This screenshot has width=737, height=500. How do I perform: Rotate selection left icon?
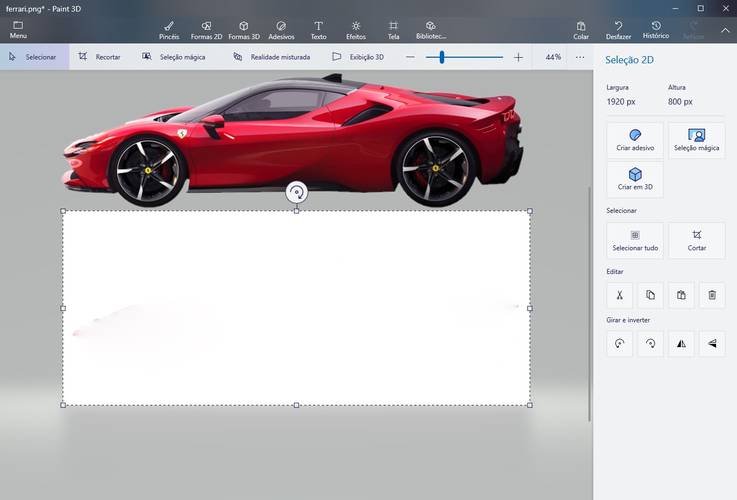coord(619,344)
